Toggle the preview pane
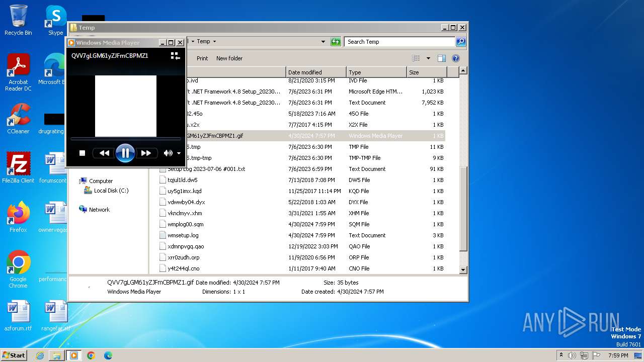644x362 pixels. 442,58
